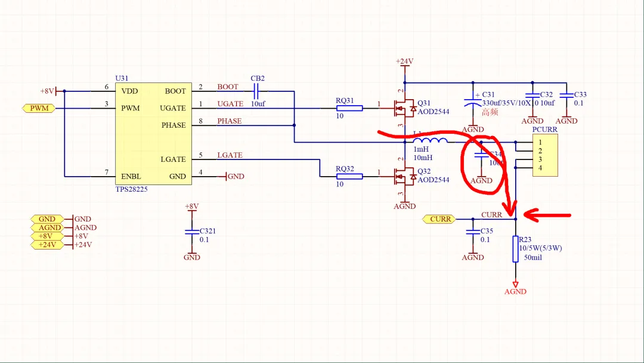Image resolution: width=644 pixels, height=363 pixels.
Task: Select the AGND port in the legend
Action: pos(47,227)
